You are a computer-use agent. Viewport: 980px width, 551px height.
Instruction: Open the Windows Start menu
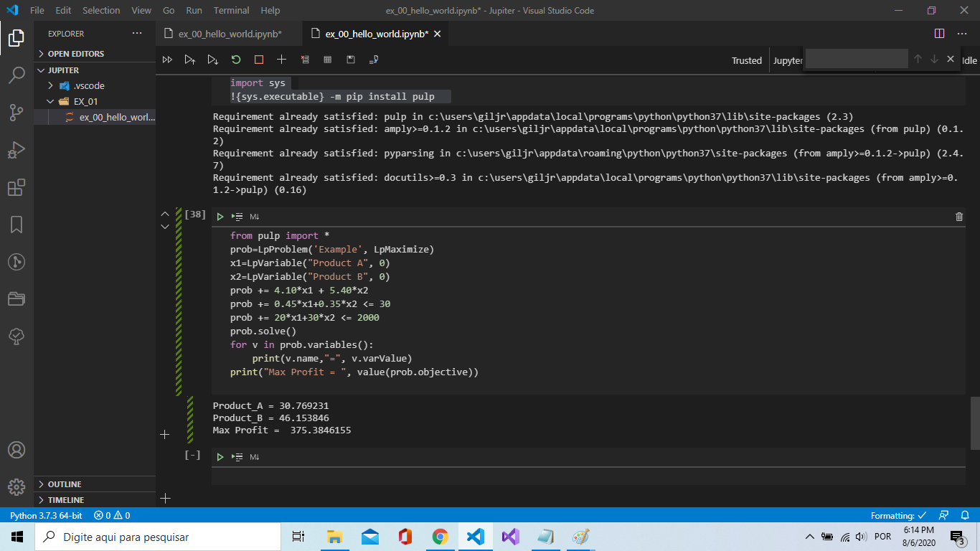17,537
